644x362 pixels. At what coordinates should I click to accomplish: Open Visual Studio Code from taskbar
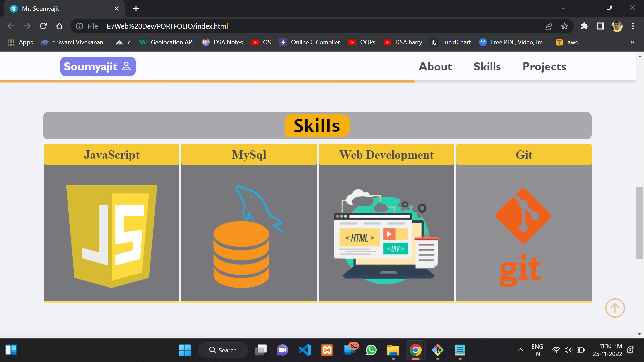pyautogui.click(x=305, y=350)
